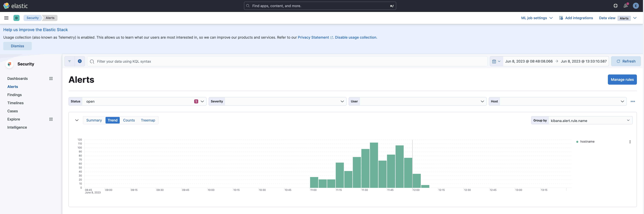Open chart legend hostname options menu
This screenshot has width=644, height=214.
(x=630, y=142)
